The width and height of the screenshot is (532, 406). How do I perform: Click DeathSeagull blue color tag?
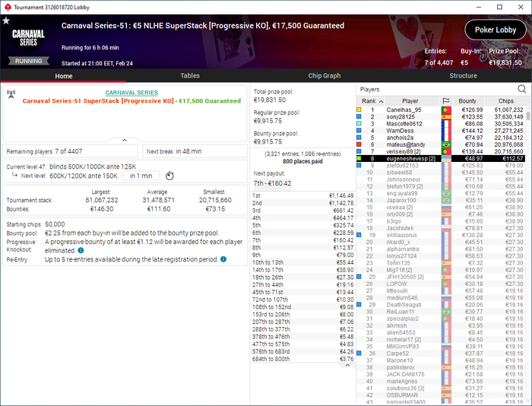(359, 304)
